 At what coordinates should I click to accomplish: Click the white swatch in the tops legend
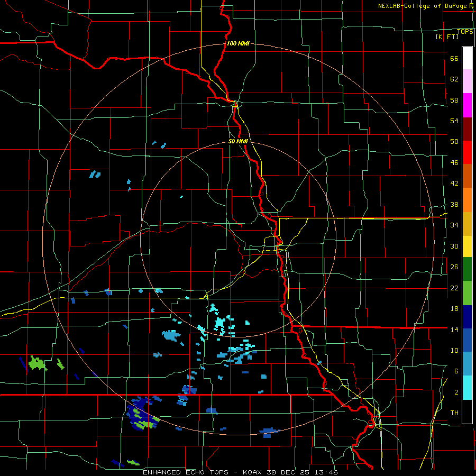pos(467,58)
